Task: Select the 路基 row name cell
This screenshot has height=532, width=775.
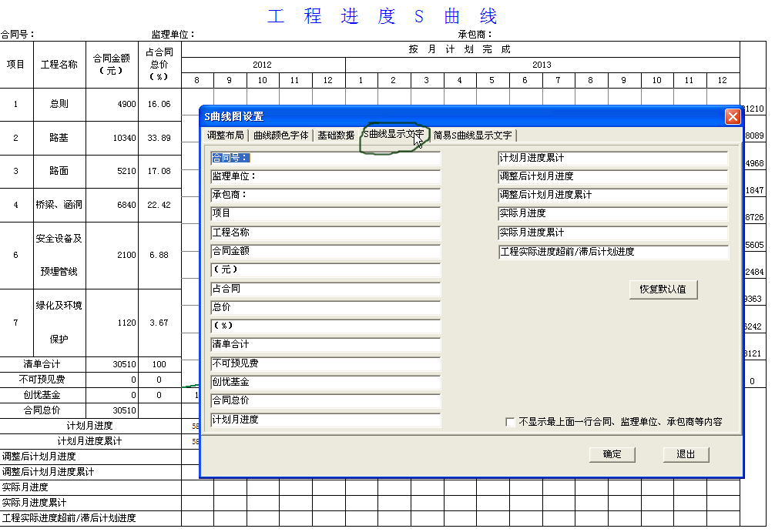Action: click(x=59, y=139)
